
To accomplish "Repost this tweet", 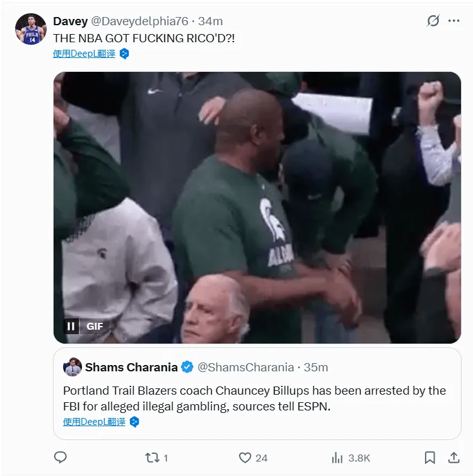I will coord(153,458).
